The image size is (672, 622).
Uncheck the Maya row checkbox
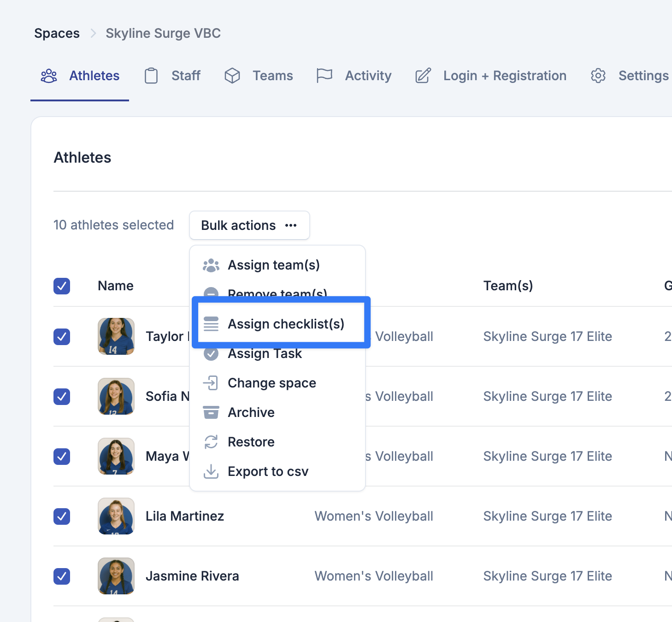click(x=62, y=456)
